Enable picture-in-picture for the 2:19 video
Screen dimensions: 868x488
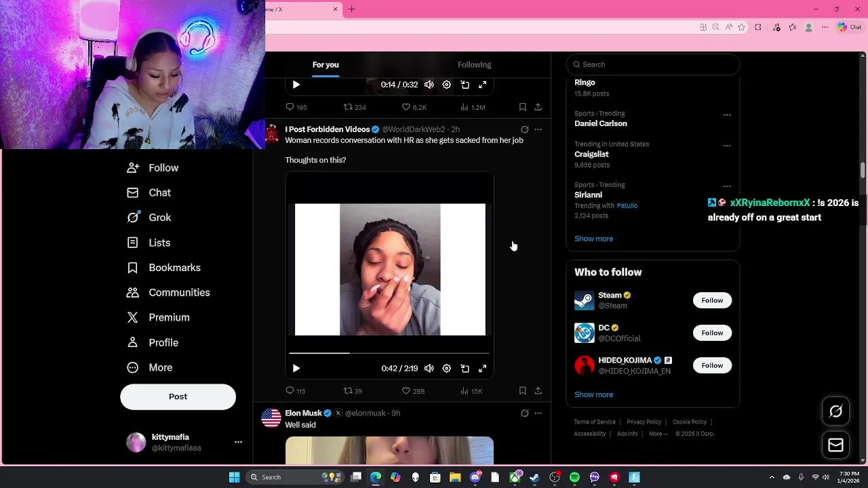pos(465,368)
